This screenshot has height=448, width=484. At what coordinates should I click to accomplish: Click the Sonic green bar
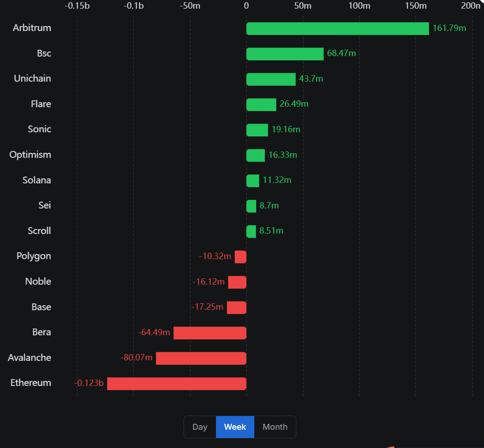(x=257, y=130)
